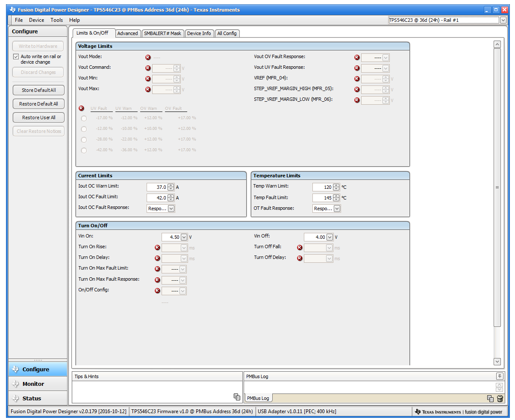Image resolution: width=515 pixels, height=420 pixels.
Task: Expand the Vin On value dropdown
Action: 184,237
